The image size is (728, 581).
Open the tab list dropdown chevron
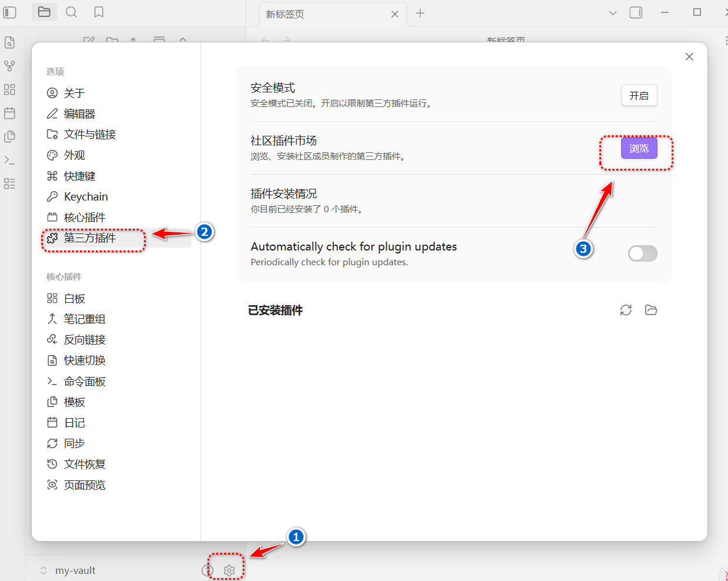[x=613, y=13]
